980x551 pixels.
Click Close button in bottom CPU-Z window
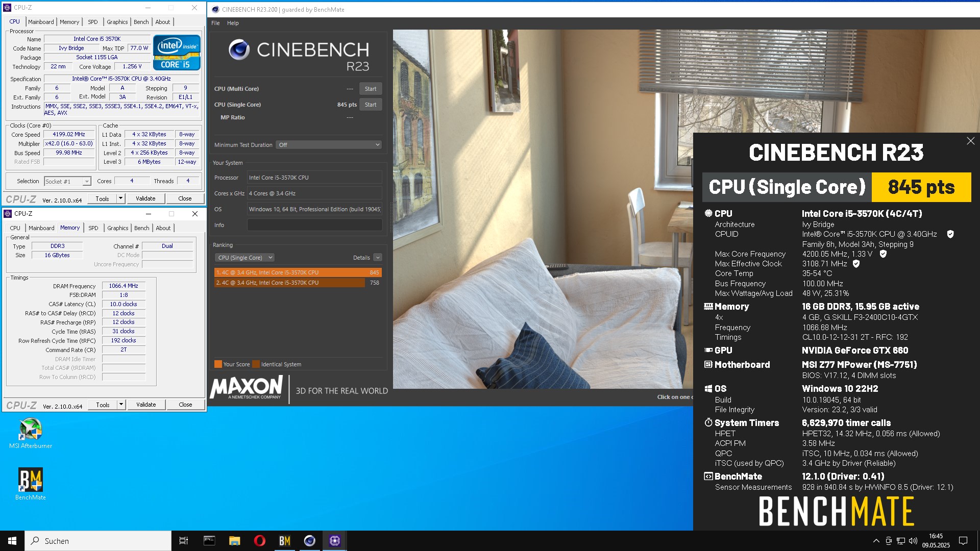click(x=185, y=405)
